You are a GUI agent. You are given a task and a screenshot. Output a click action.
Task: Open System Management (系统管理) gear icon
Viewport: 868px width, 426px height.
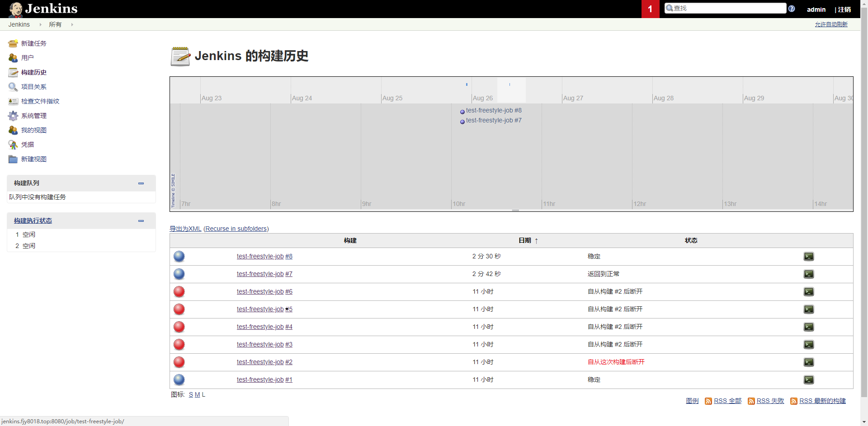[x=13, y=116]
